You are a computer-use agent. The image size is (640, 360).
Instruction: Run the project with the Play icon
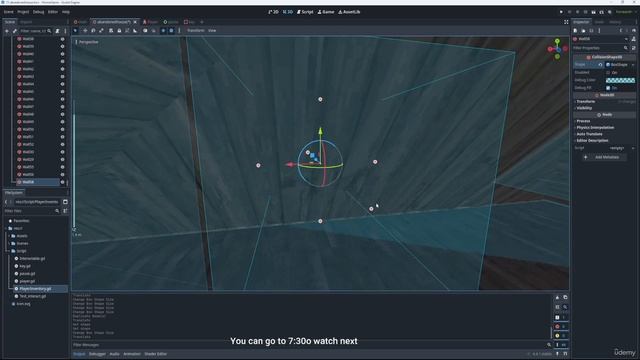(x=561, y=12)
